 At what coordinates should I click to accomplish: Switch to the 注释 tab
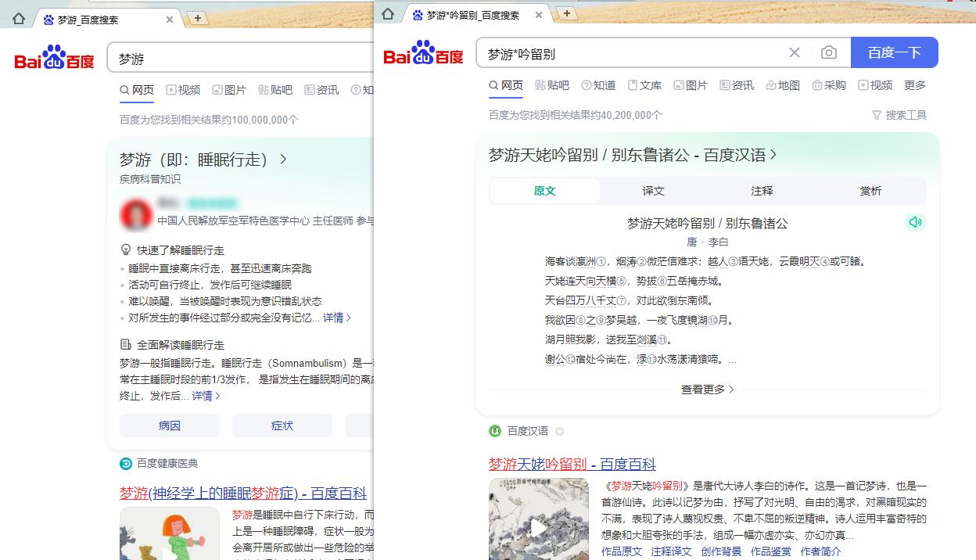[x=761, y=190]
